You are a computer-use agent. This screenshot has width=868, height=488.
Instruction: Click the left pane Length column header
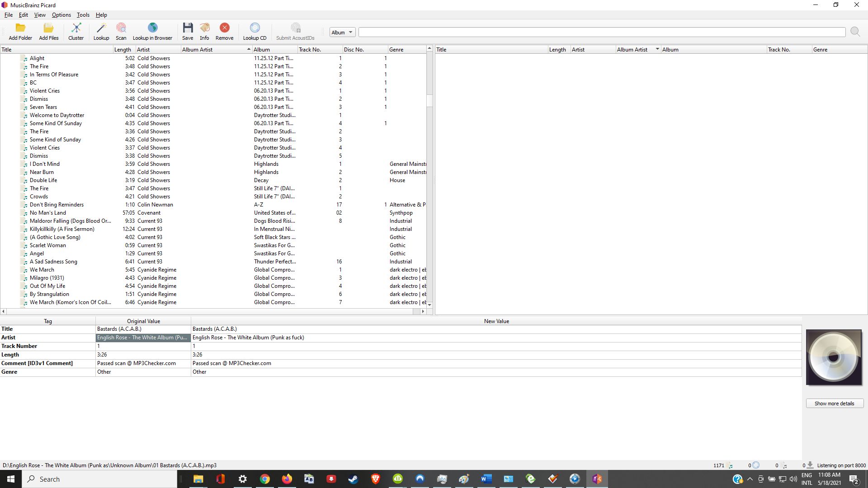(124, 50)
